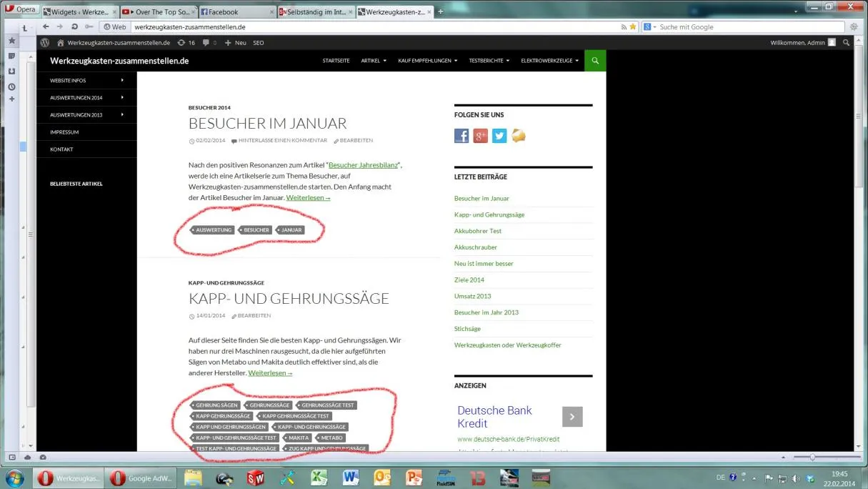Click the Besucher Jahresbilanz link
This screenshot has width=868, height=489.
coord(362,165)
